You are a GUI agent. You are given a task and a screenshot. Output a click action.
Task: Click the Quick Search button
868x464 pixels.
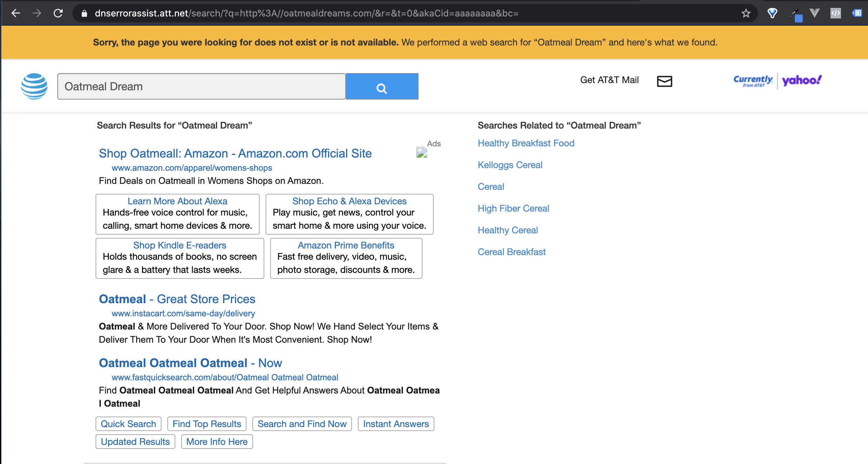click(x=128, y=424)
